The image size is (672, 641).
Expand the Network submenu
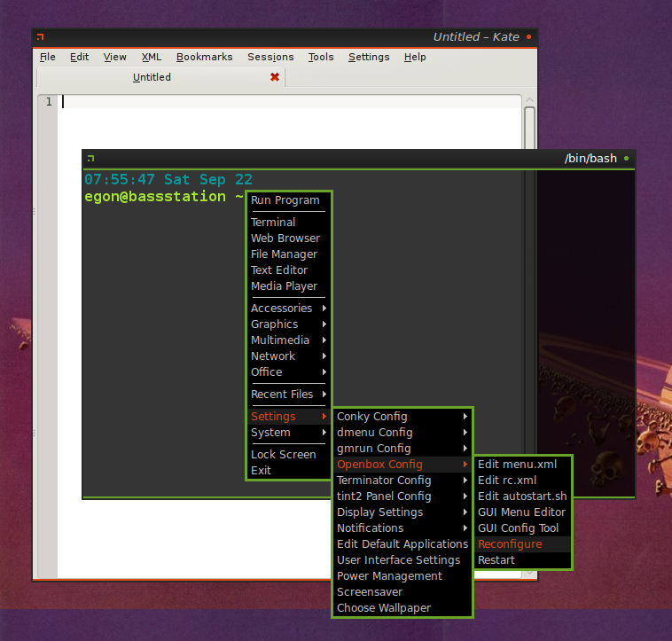pyautogui.click(x=288, y=356)
